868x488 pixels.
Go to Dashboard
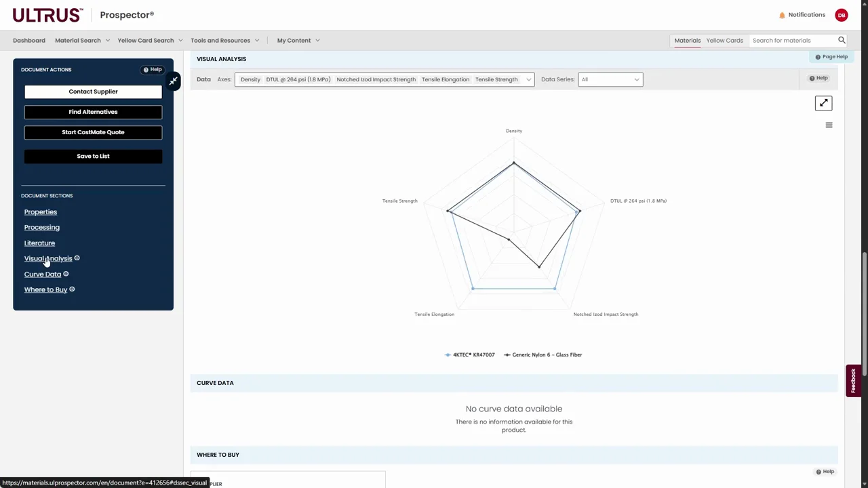tap(29, 40)
